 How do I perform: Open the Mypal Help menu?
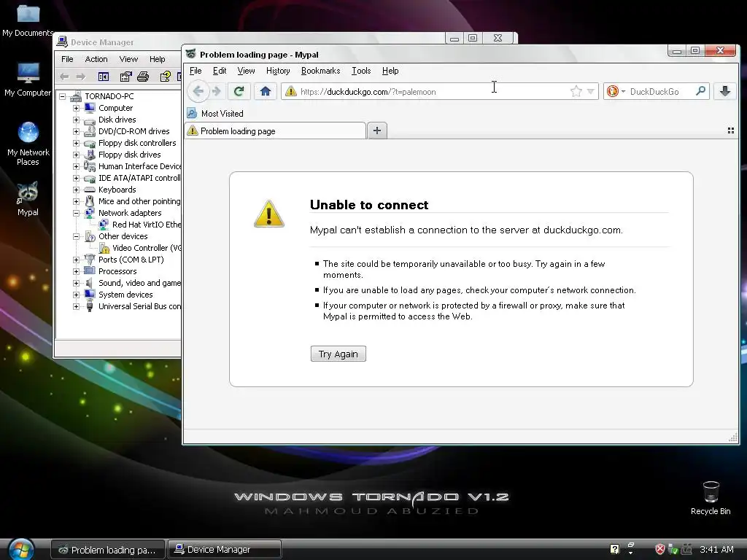pos(390,71)
